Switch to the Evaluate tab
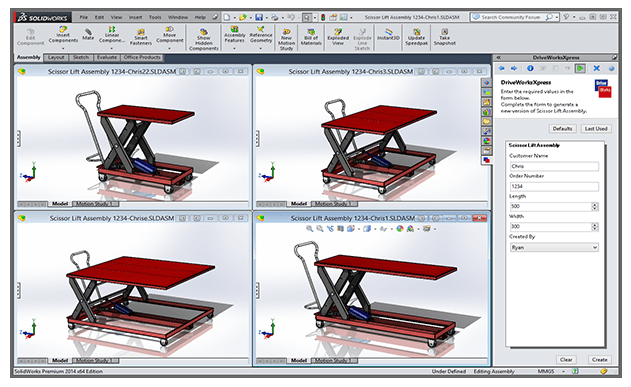Viewport: 631px width, 387px height. pos(107,58)
